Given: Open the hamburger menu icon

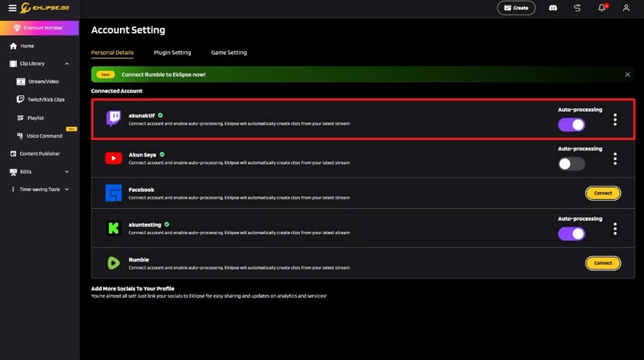Looking at the screenshot, I should pos(12,8).
